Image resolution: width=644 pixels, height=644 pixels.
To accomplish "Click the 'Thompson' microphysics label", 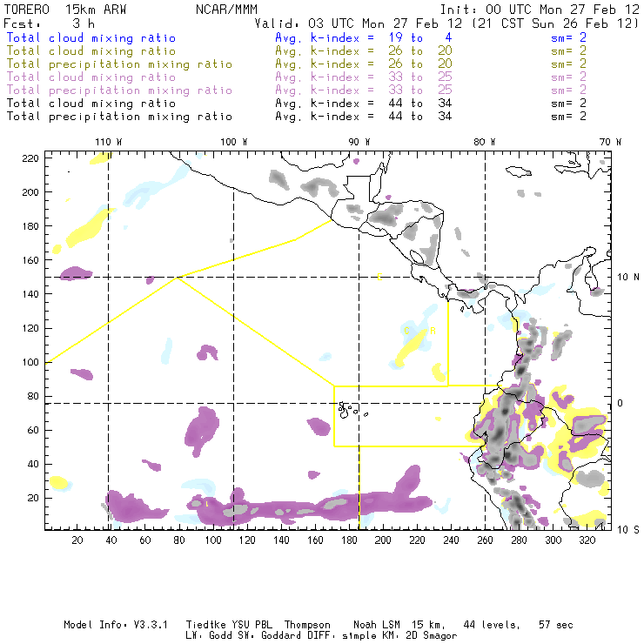I will [x=307, y=625].
